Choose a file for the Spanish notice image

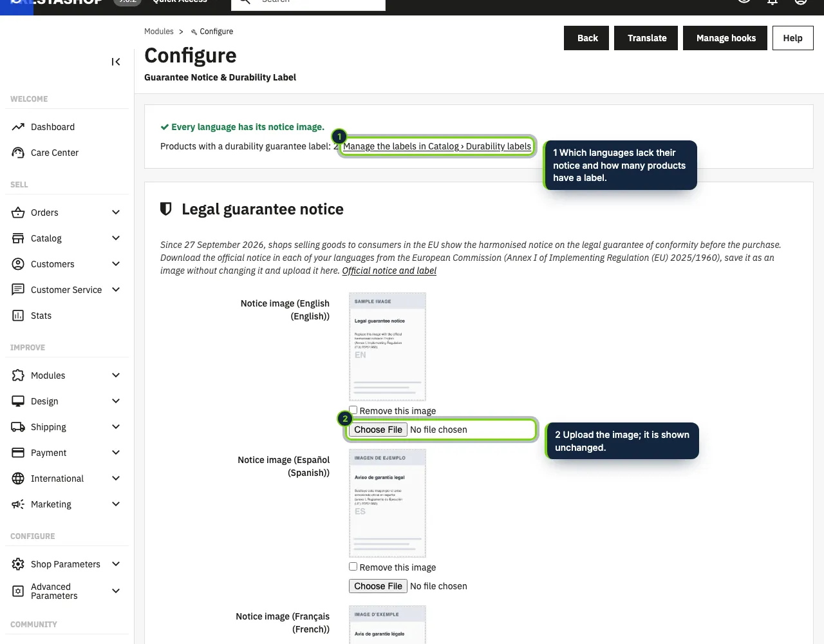(x=378, y=586)
